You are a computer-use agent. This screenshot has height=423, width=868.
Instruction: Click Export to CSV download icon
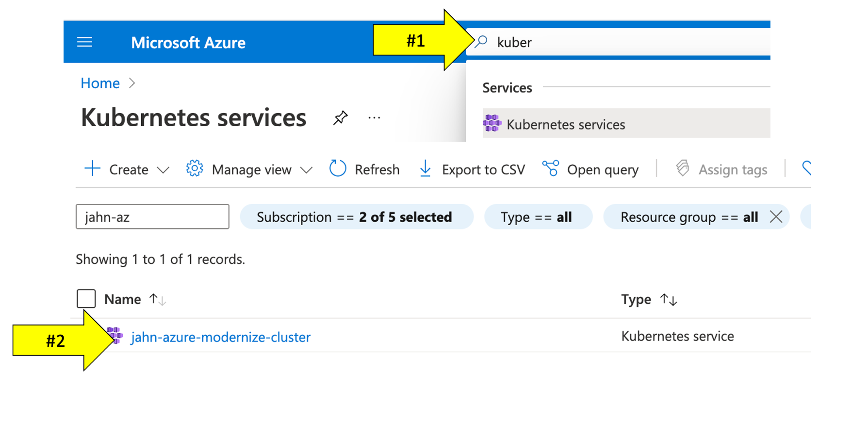pyautogui.click(x=425, y=169)
